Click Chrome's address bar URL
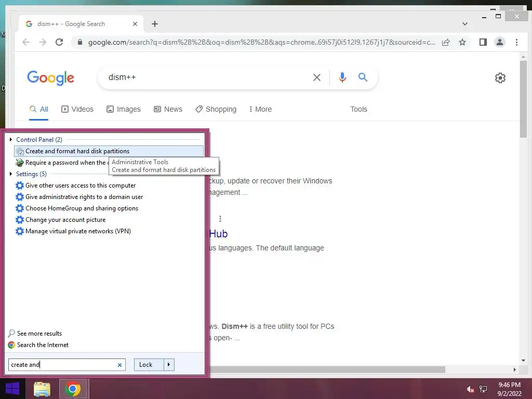This screenshot has width=532, height=399. coord(261,42)
